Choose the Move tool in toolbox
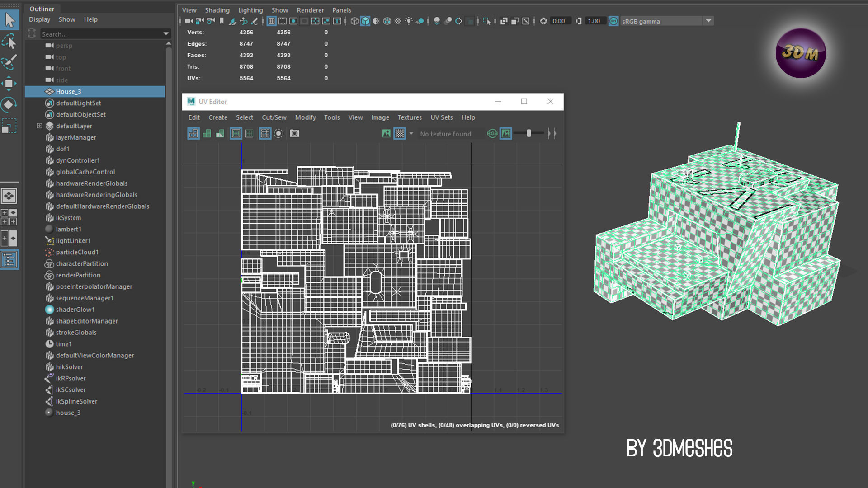Screen dimensions: 868x488 point(9,84)
